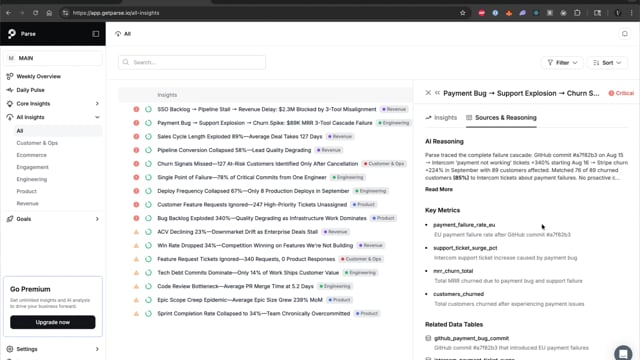Open Churn Signals Missed insight
The height and width of the screenshot is (360, 640).
[258, 164]
